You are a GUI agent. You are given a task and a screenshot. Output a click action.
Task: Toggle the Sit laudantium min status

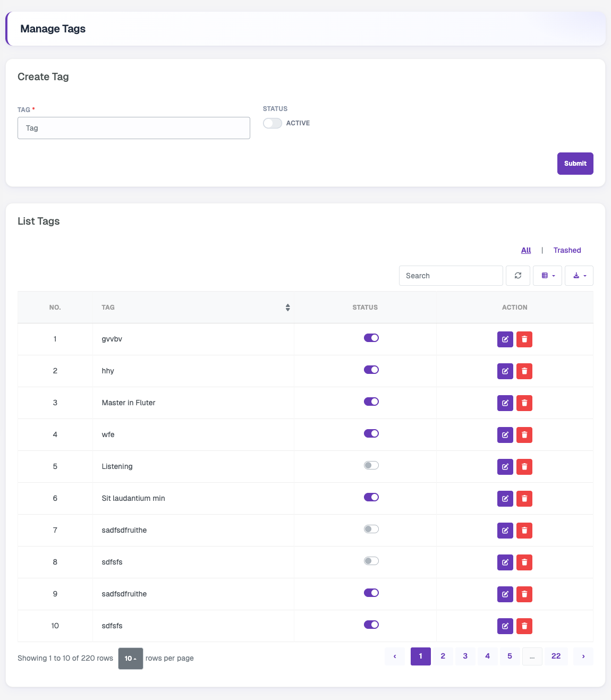pos(371,497)
